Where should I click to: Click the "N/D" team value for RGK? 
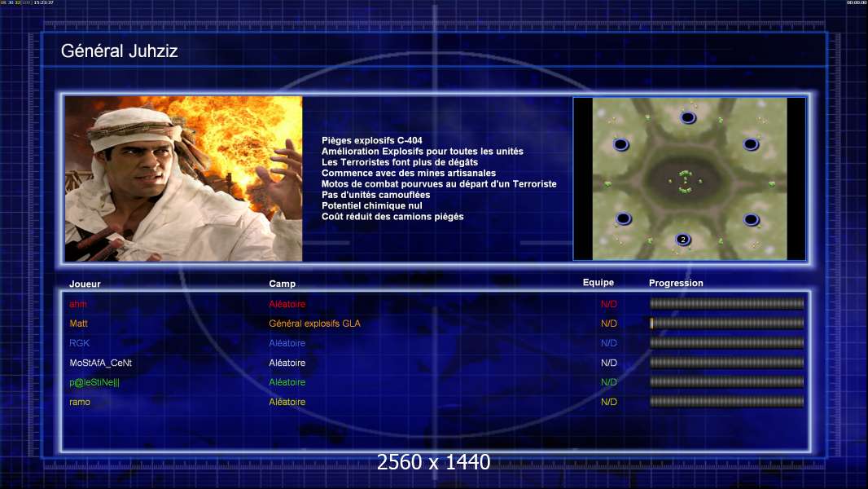point(609,343)
